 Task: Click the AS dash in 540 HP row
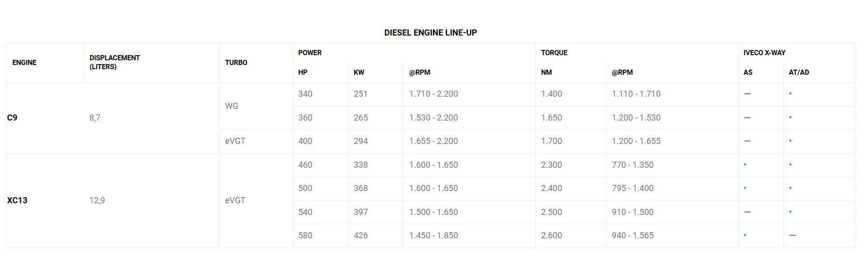pos(747,212)
